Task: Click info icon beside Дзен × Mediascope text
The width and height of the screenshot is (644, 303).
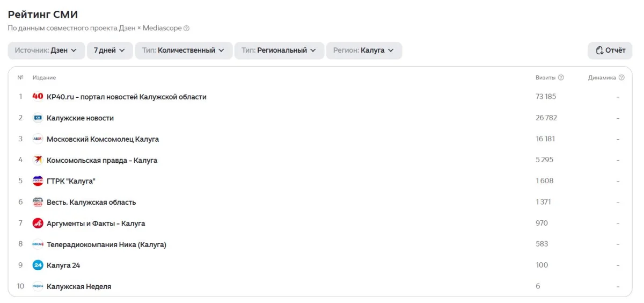Action: pos(187,28)
